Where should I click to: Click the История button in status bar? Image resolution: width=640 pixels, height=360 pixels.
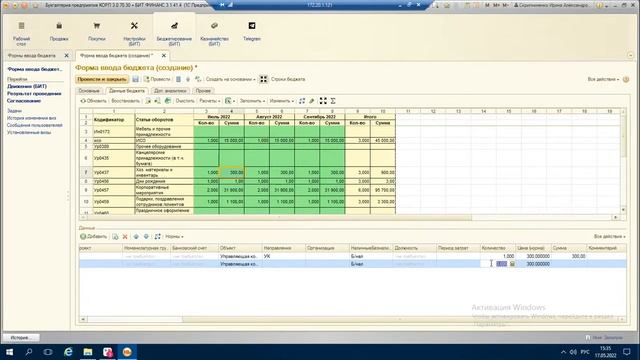click(21, 338)
